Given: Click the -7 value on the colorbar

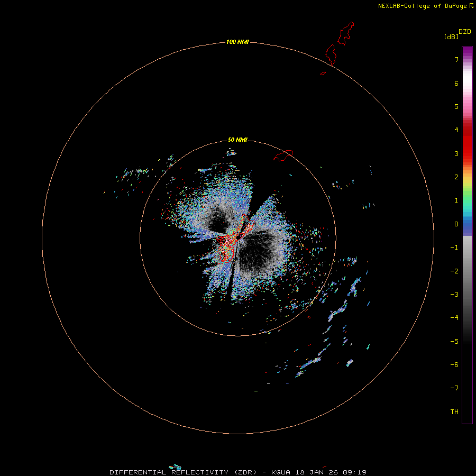Looking at the screenshot, I should tap(454, 388).
